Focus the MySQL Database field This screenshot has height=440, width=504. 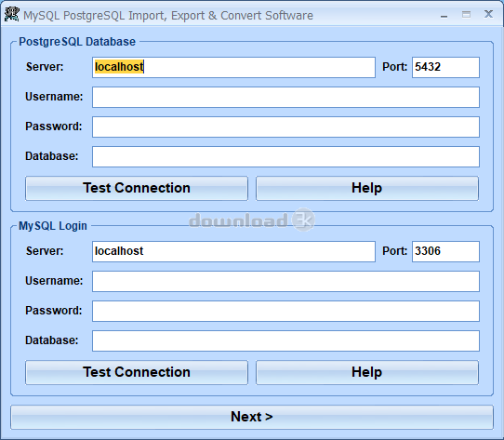tap(285, 340)
